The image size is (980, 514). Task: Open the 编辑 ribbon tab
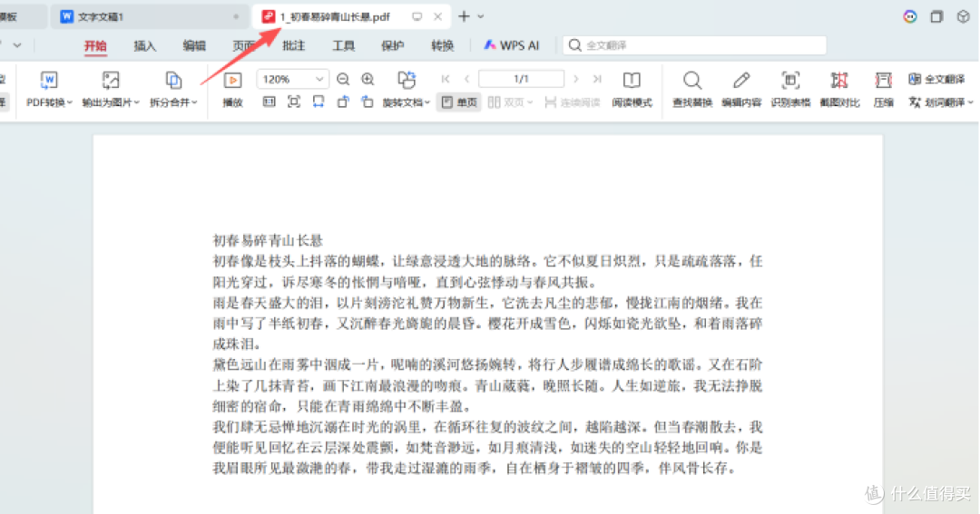pos(194,45)
